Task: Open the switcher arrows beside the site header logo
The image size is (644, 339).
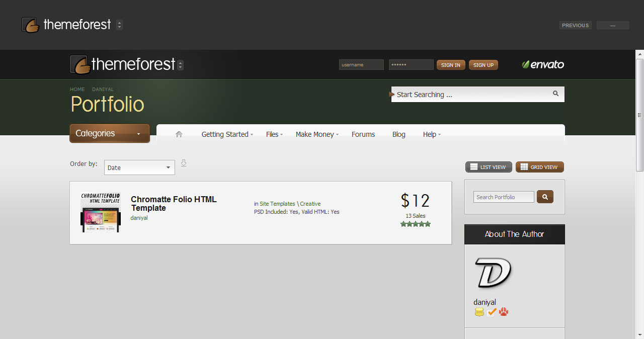Action: coord(181,65)
